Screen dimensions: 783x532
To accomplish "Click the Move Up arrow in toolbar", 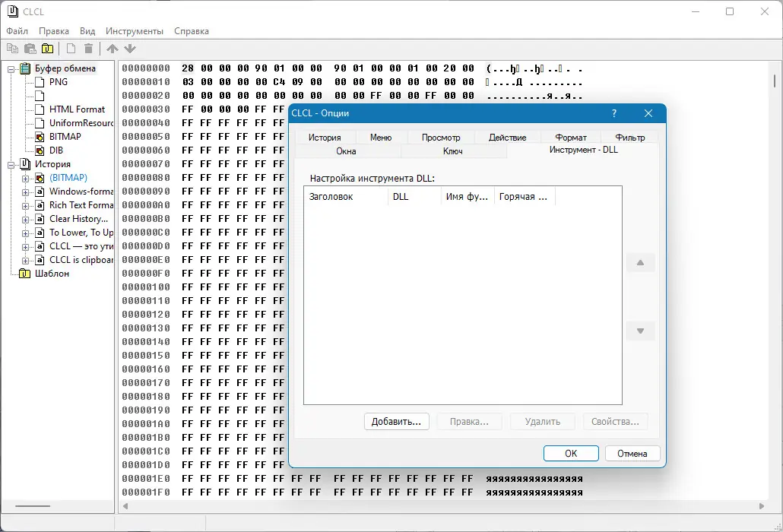I will pos(113,49).
